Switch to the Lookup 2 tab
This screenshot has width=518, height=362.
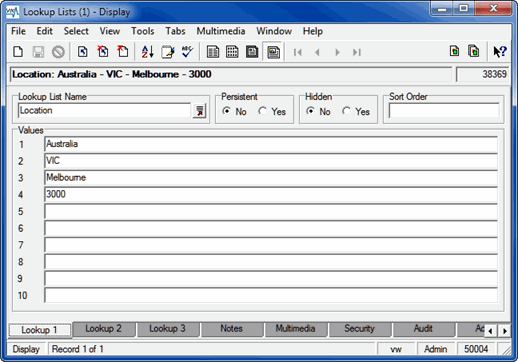tap(104, 329)
